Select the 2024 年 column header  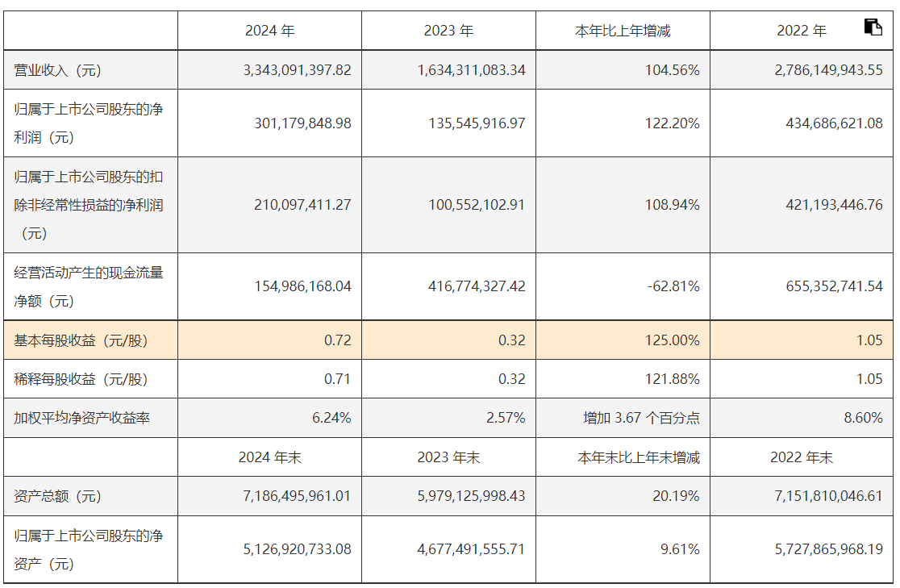270,31
